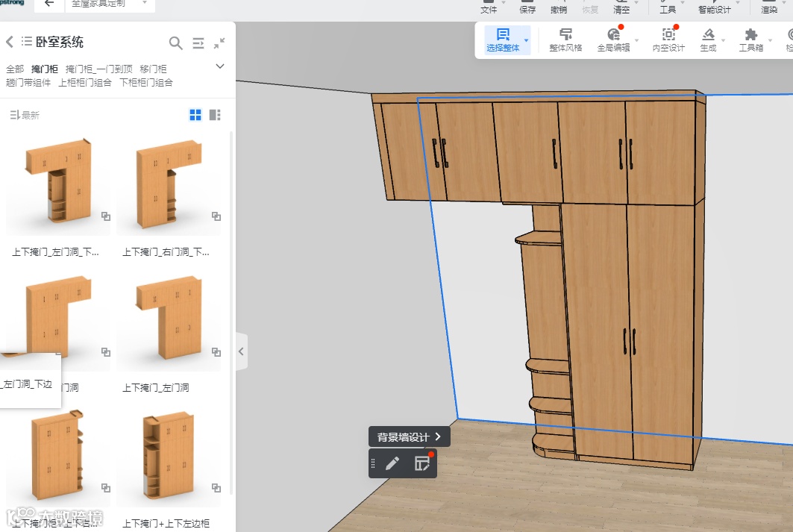Click the 选择整体 select tool icon
The height and width of the screenshot is (532, 793).
coord(503,35)
